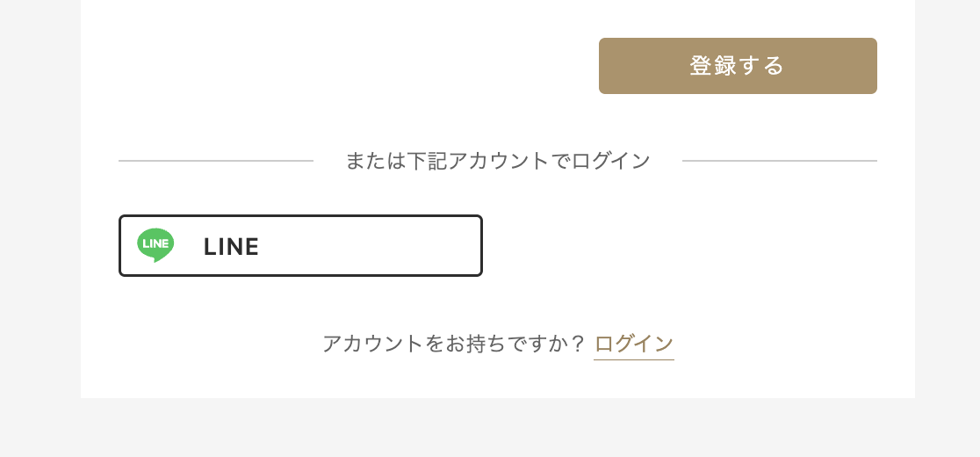Click the する characters on the register button
Screen dimensions: 980x457
point(761,66)
